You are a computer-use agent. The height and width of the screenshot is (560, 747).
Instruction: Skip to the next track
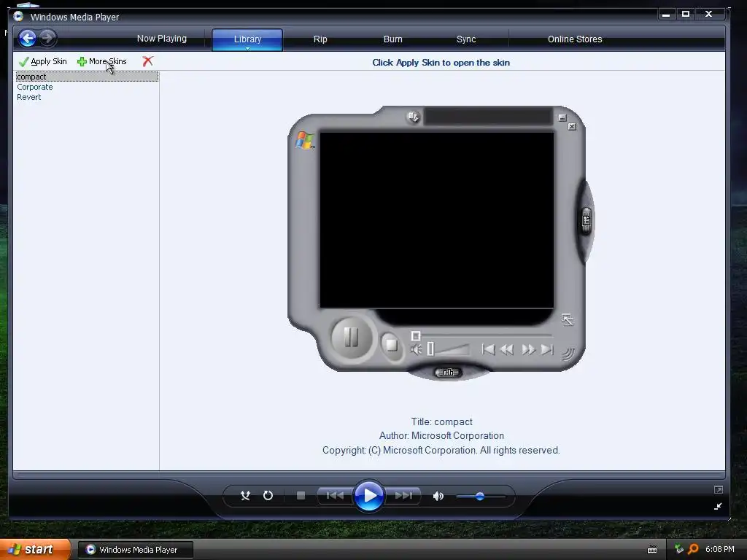[x=403, y=496]
